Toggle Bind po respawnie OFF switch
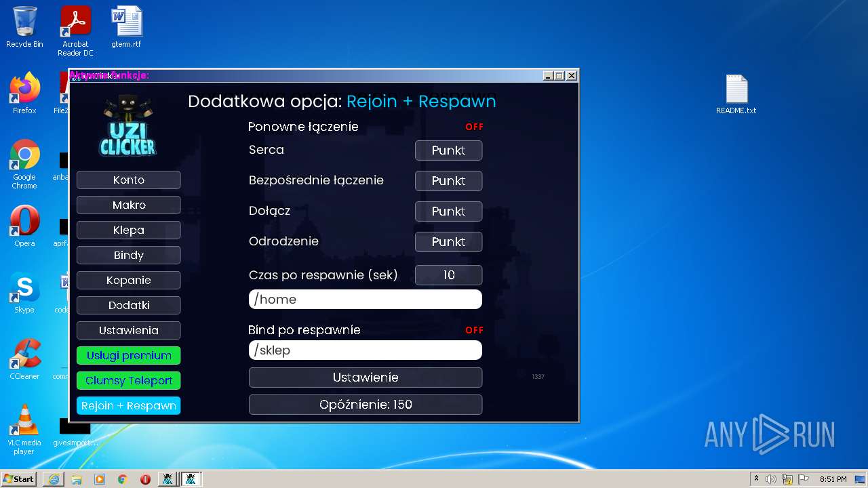Viewport: 868px width, 488px height. (474, 330)
